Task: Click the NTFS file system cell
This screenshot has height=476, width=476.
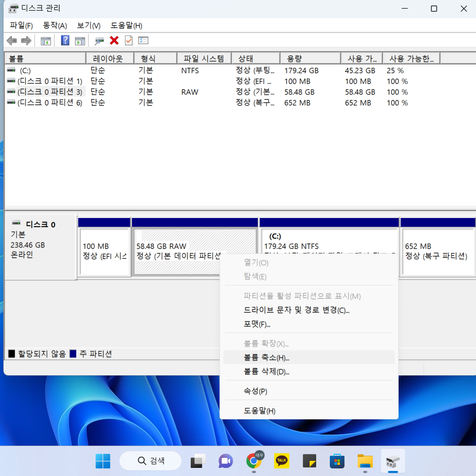Action: coord(190,70)
